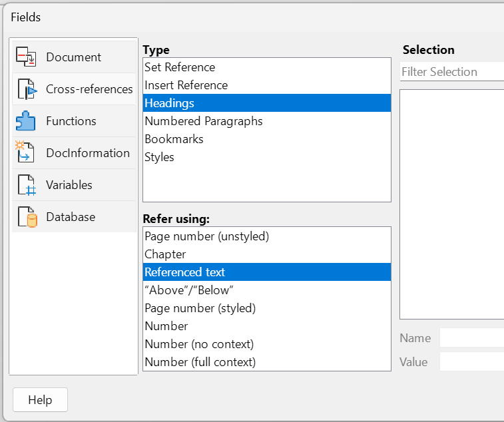The width and height of the screenshot is (504, 422).
Task: Open the Cross-references tab label
Action: pos(89,89)
